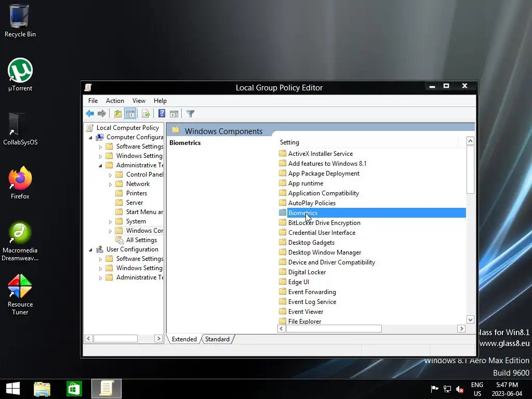Open the Windows Start button
The width and height of the screenshot is (532, 399).
(x=13, y=389)
